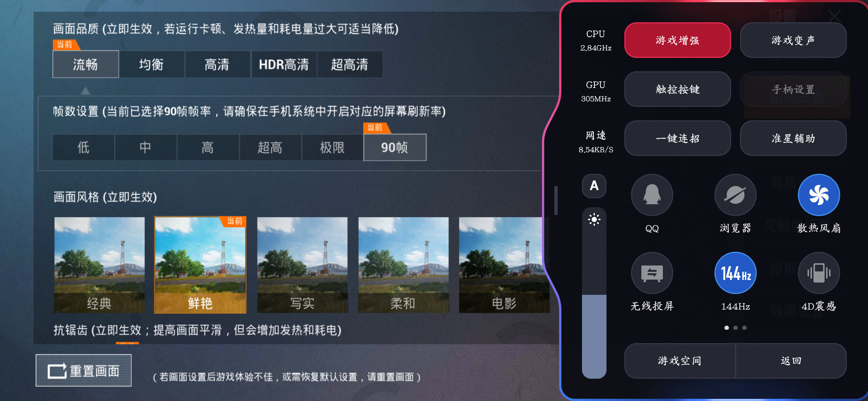The width and height of the screenshot is (868, 401).
Task: Select the 经典 classic style thumbnail
Action: 99,265
